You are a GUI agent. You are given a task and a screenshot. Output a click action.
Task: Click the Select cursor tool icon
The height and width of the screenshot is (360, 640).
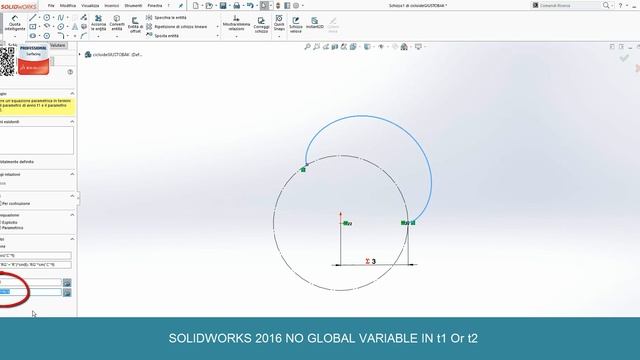tap(264, 6)
